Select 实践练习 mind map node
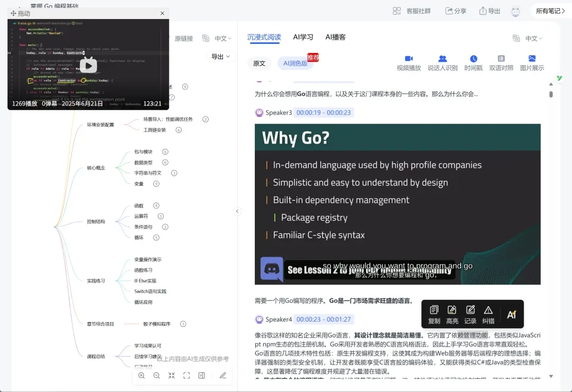This screenshot has width=572, height=392. (x=96, y=281)
